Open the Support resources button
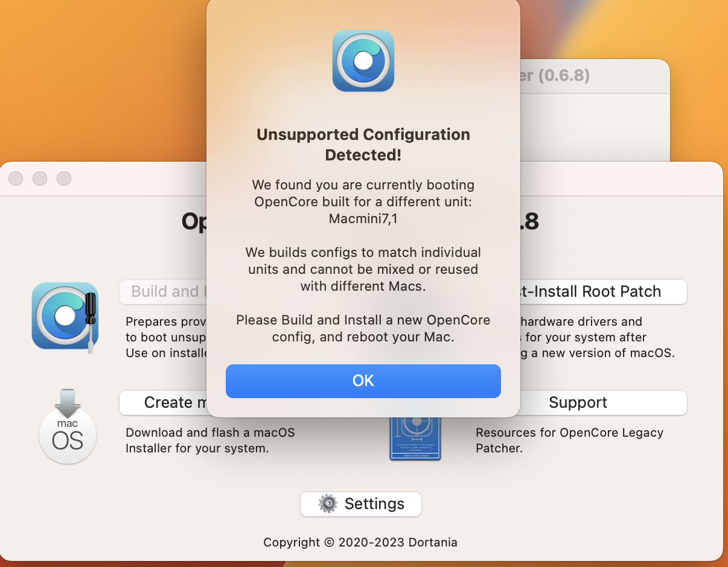Viewport: 728px width, 567px height. pyautogui.click(x=578, y=402)
